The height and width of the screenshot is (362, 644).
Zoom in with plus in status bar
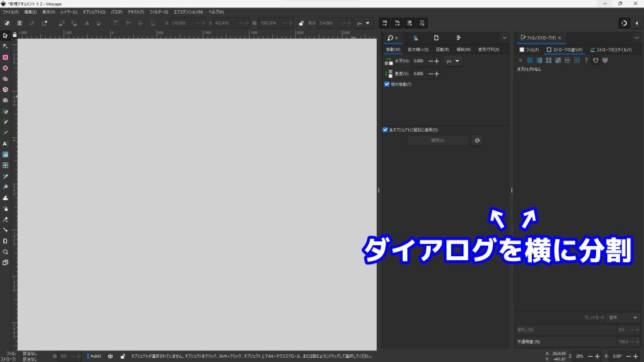[x=598, y=357]
